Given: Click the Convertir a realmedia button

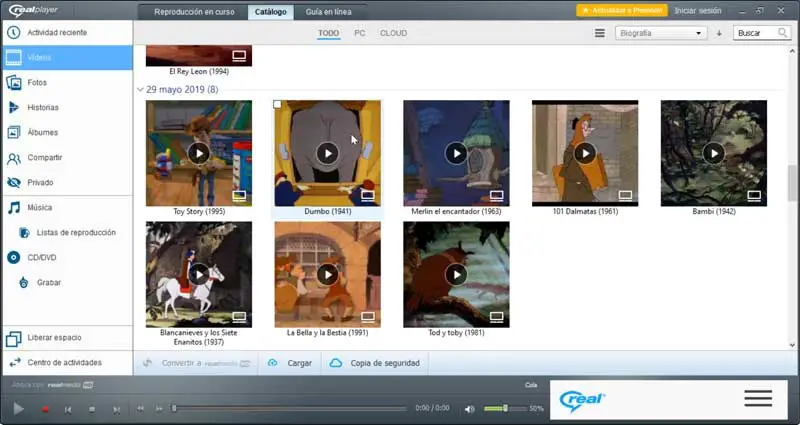Looking at the screenshot, I should [196, 363].
